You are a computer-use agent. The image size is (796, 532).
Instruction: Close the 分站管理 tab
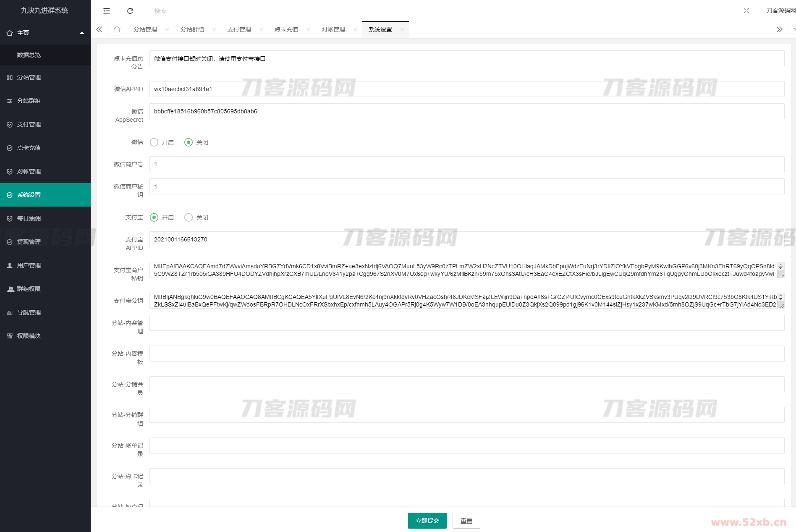[x=167, y=29]
